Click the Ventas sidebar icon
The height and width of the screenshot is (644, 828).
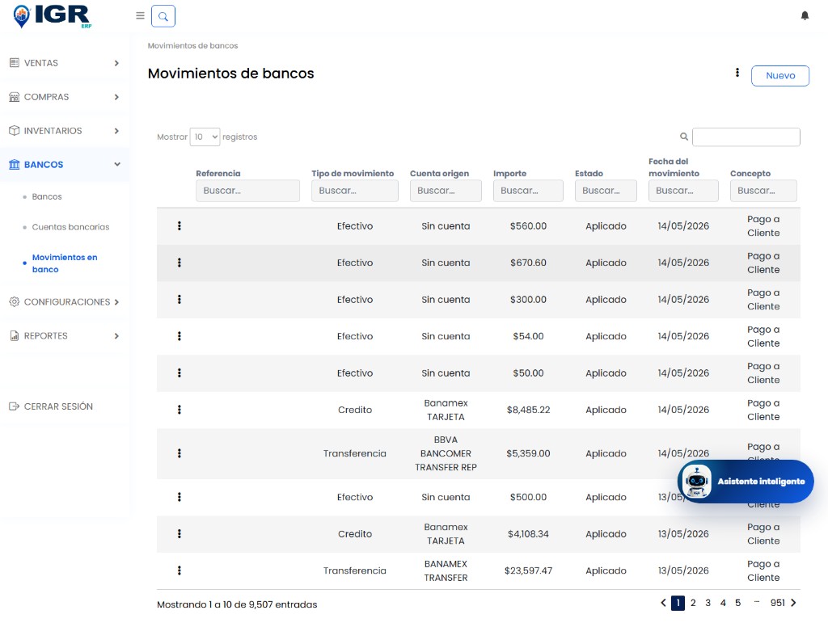tap(15, 63)
